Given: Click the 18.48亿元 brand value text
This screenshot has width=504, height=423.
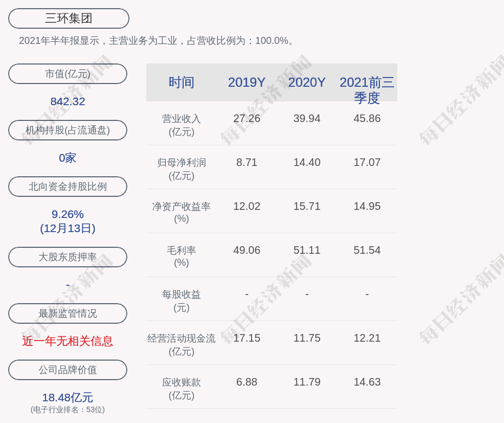Looking at the screenshot, I should pyautogui.click(x=68, y=398).
